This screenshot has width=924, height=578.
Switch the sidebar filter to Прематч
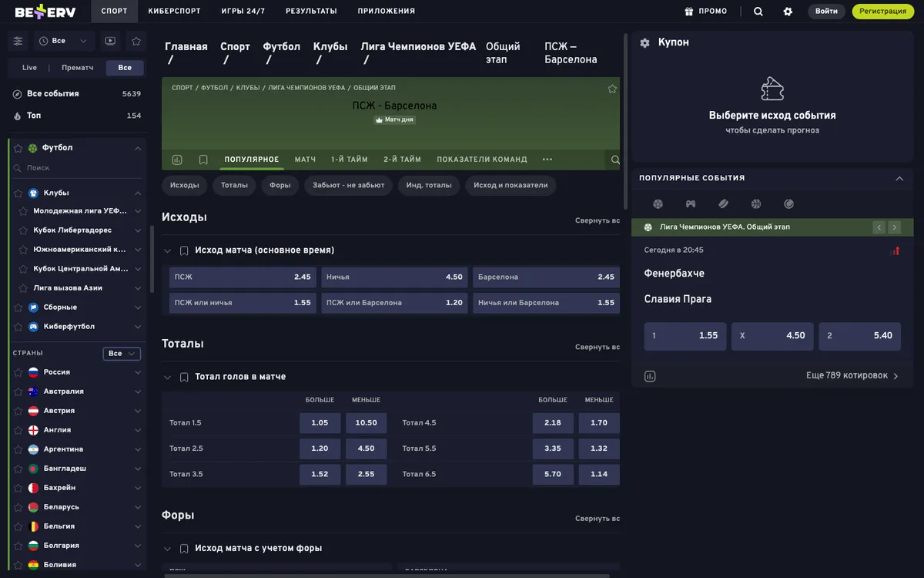77,68
